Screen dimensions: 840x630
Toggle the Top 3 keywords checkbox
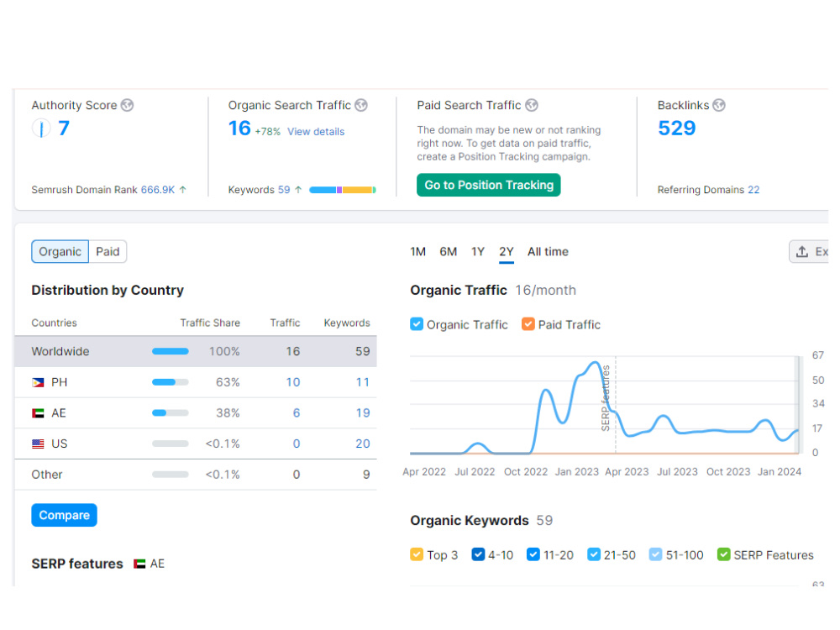click(417, 554)
